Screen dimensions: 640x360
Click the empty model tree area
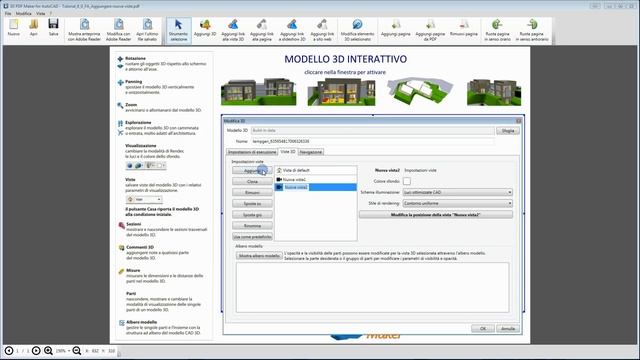point(372,287)
